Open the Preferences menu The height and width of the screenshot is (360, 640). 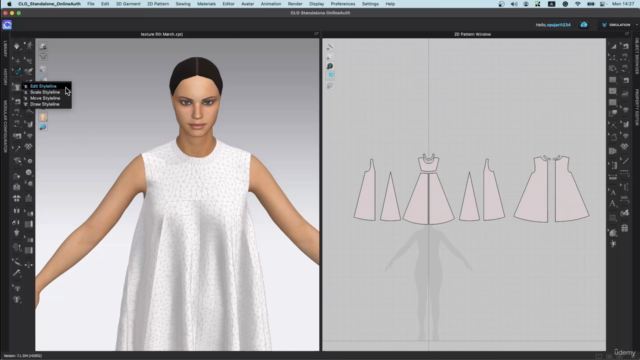click(x=343, y=4)
